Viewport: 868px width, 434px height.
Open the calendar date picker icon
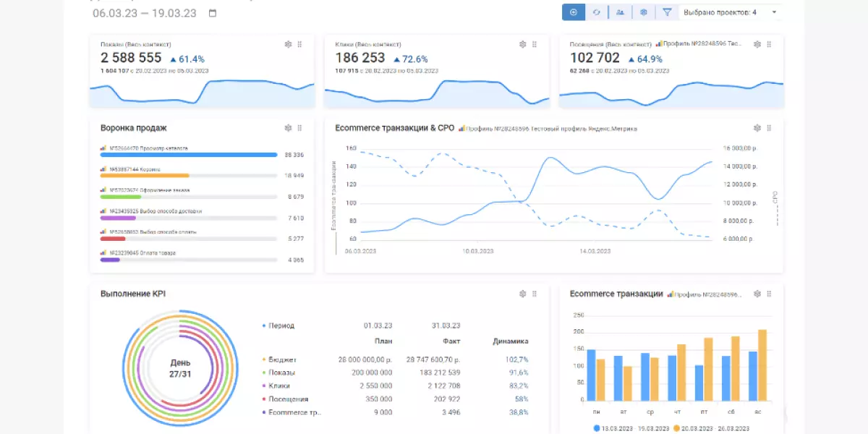tap(212, 13)
